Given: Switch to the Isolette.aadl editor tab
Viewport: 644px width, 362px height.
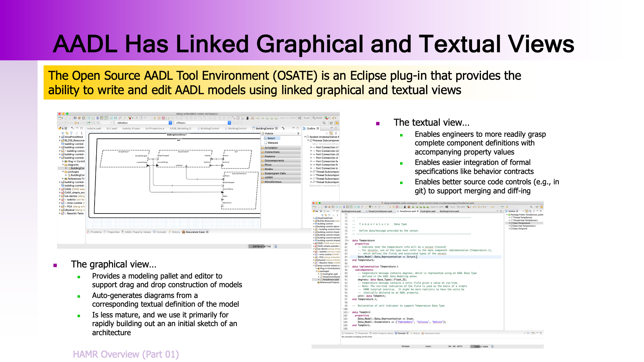Looking at the screenshot, I should (x=94, y=128).
